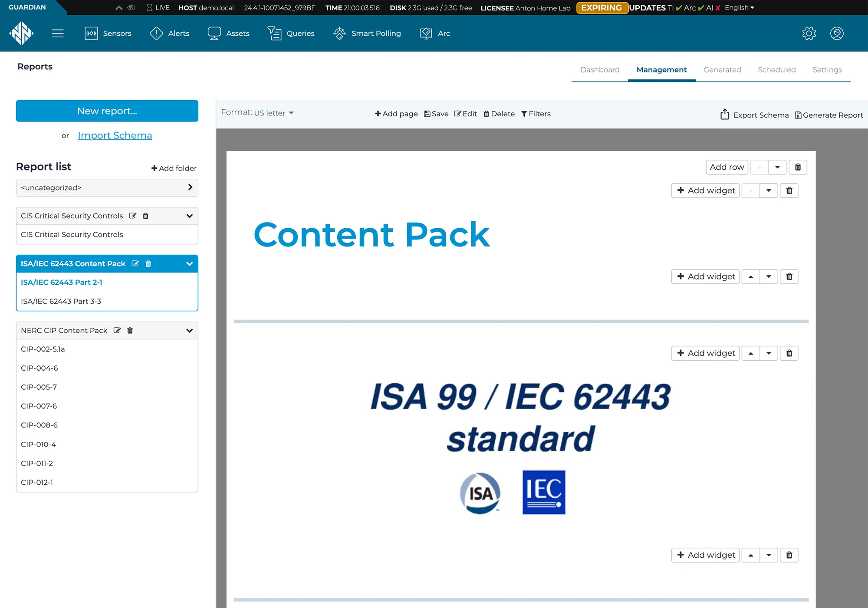Expand the uncategorized folder
This screenshot has width=868, height=608.
tap(190, 187)
